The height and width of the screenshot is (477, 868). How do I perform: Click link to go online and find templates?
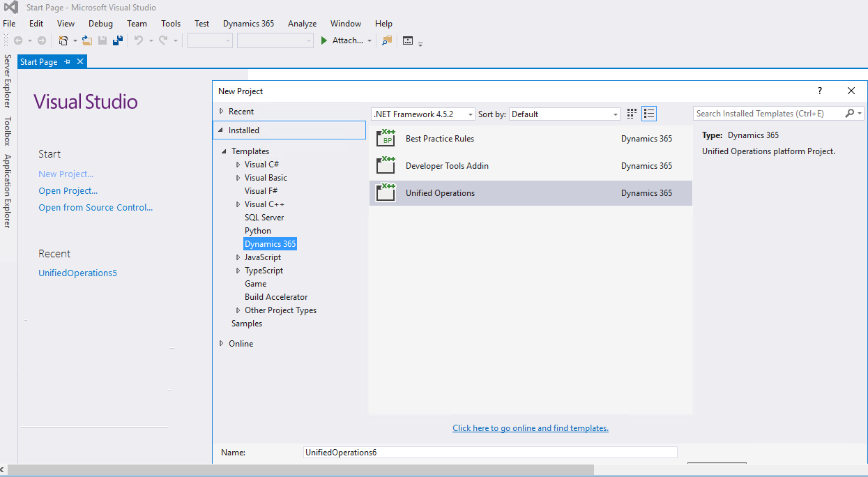(531, 428)
